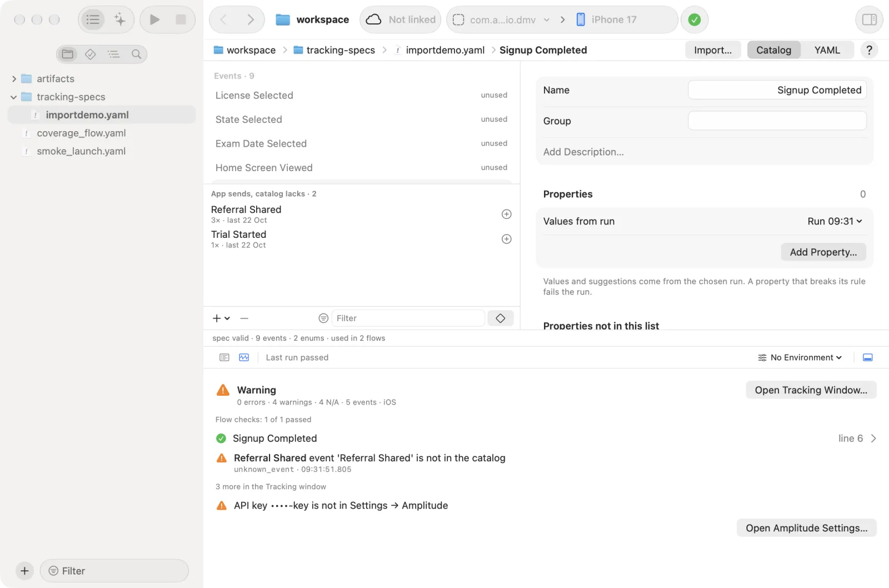This screenshot has height=588, width=889.
Task: Click the sidebar plus add button
Action: (x=24, y=571)
